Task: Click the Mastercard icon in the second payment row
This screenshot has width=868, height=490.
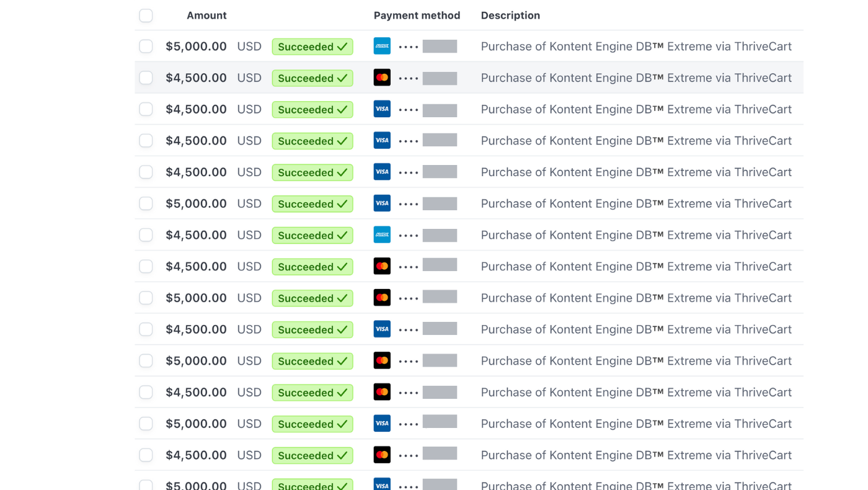Action: (x=382, y=78)
